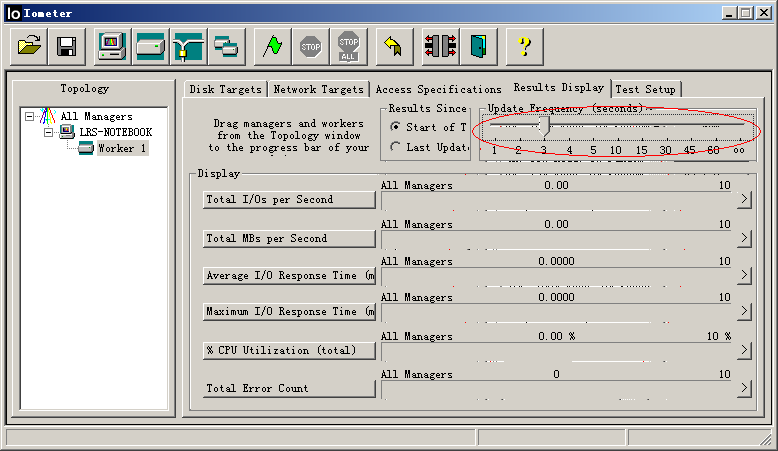The width and height of the screenshot is (778, 451).
Task: Start tests with the green flag icon
Action: click(272, 46)
